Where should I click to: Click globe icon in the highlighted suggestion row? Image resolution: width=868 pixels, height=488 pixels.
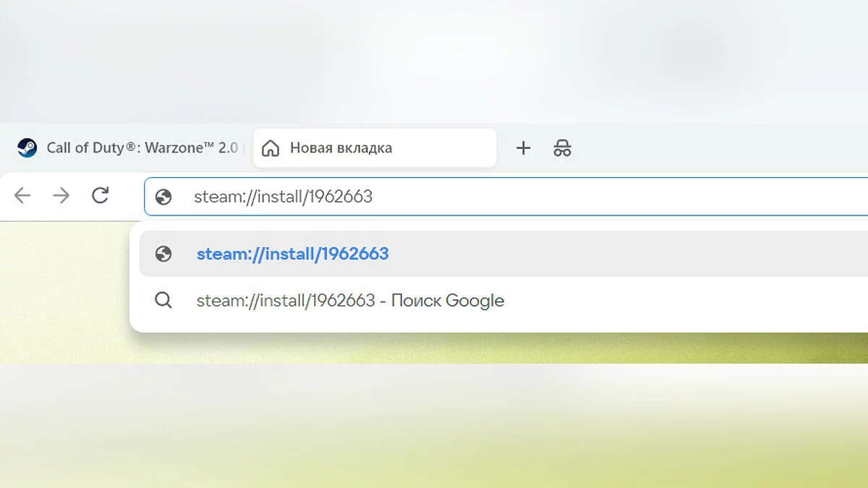[163, 254]
